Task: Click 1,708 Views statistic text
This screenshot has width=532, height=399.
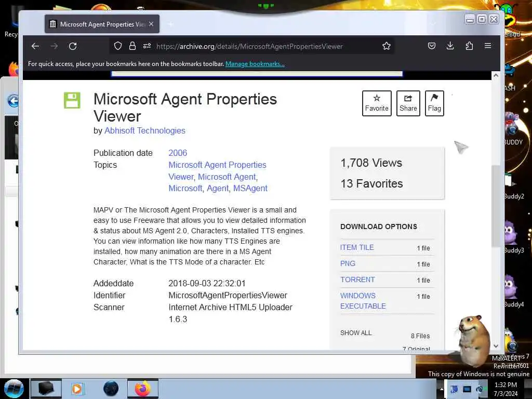Action: 371,163
